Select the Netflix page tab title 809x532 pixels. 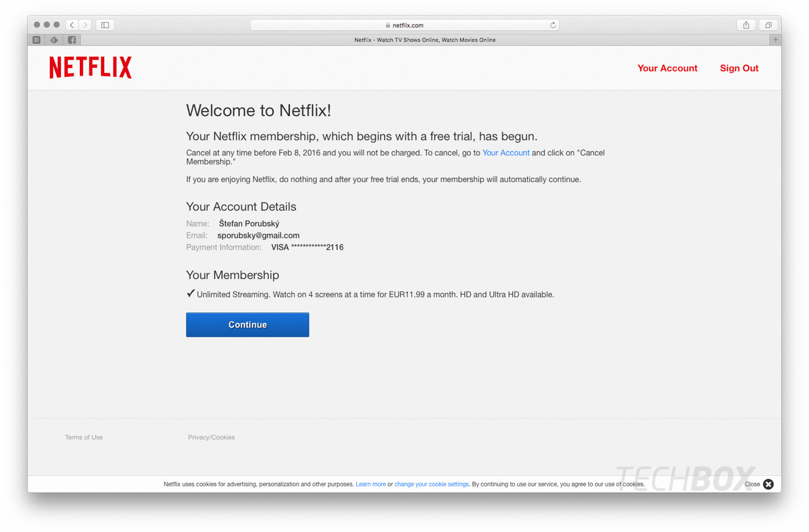[x=425, y=40]
